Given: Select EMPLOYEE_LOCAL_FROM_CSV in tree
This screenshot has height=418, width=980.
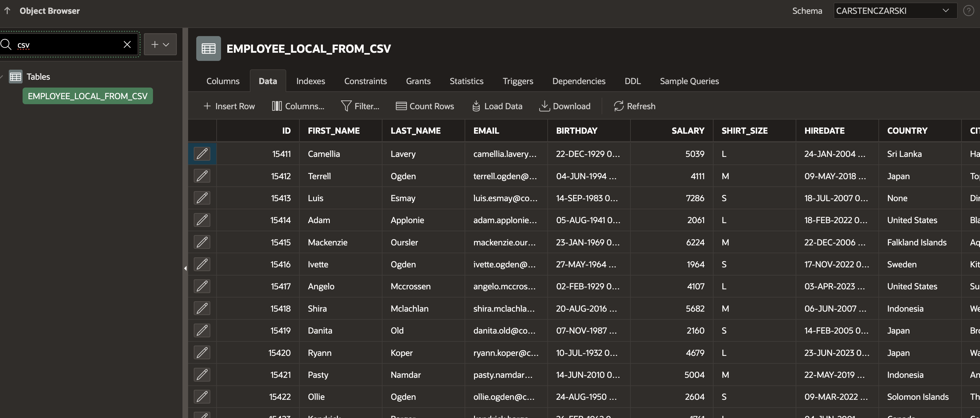Looking at the screenshot, I should point(87,96).
